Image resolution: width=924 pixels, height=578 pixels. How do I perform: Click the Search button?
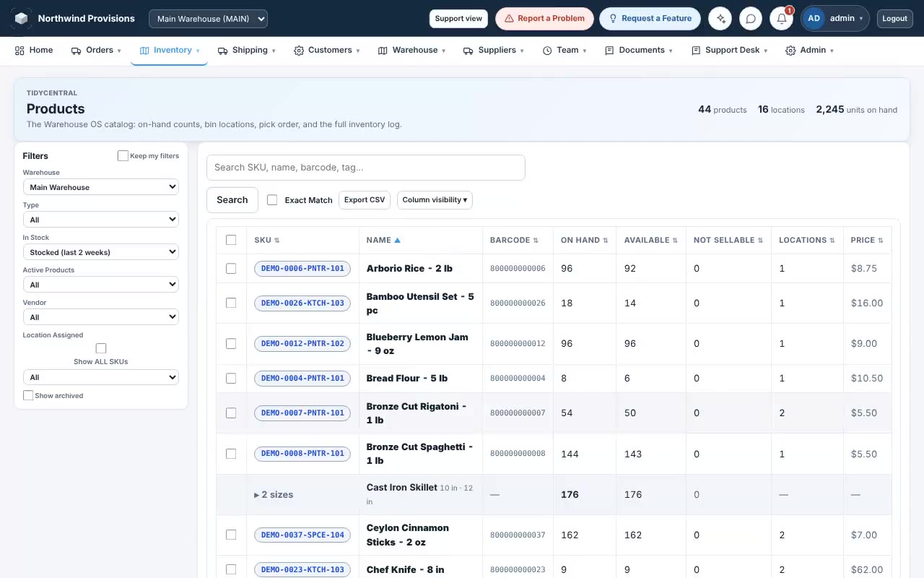(x=232, y=200)
